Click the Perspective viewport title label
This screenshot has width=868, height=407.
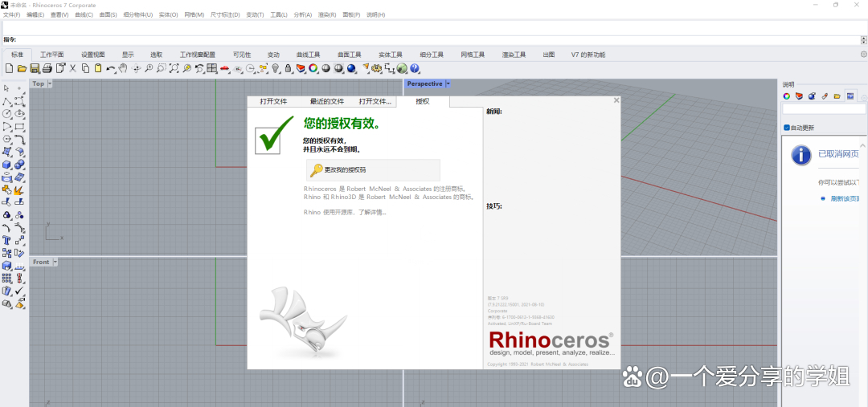point(424,83)
